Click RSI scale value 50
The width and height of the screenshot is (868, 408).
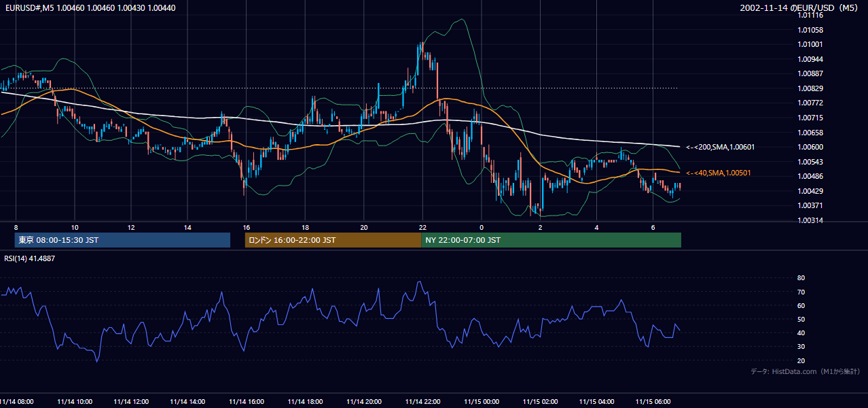tap(801, 319)
